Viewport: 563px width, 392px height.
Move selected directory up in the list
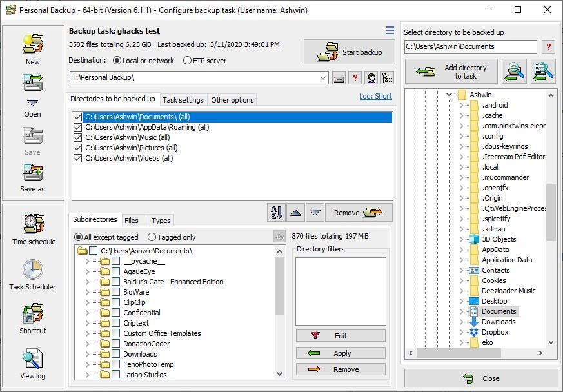tap(295, 213)
